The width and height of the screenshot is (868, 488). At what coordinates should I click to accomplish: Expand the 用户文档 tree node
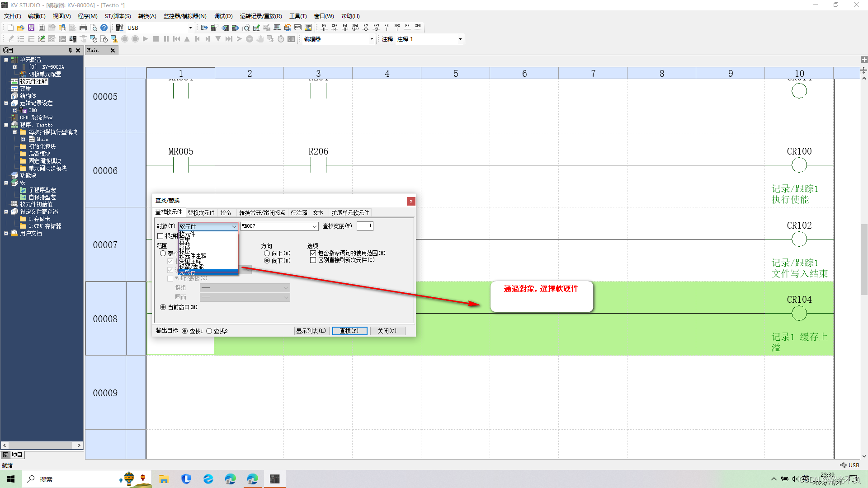pyautogui.click(x=6, y=234)
